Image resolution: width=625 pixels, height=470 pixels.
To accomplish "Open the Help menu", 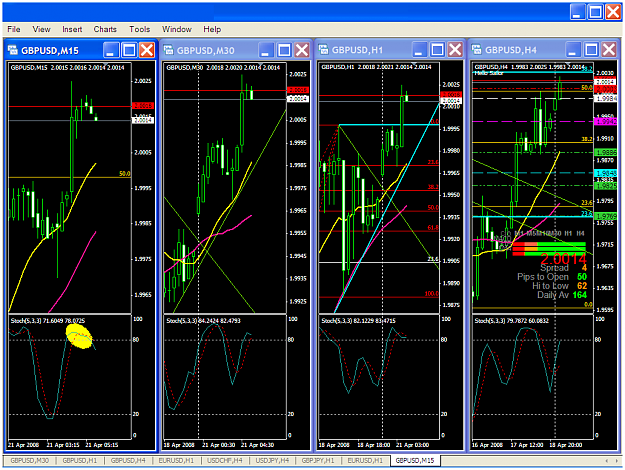I will [212, 29].
